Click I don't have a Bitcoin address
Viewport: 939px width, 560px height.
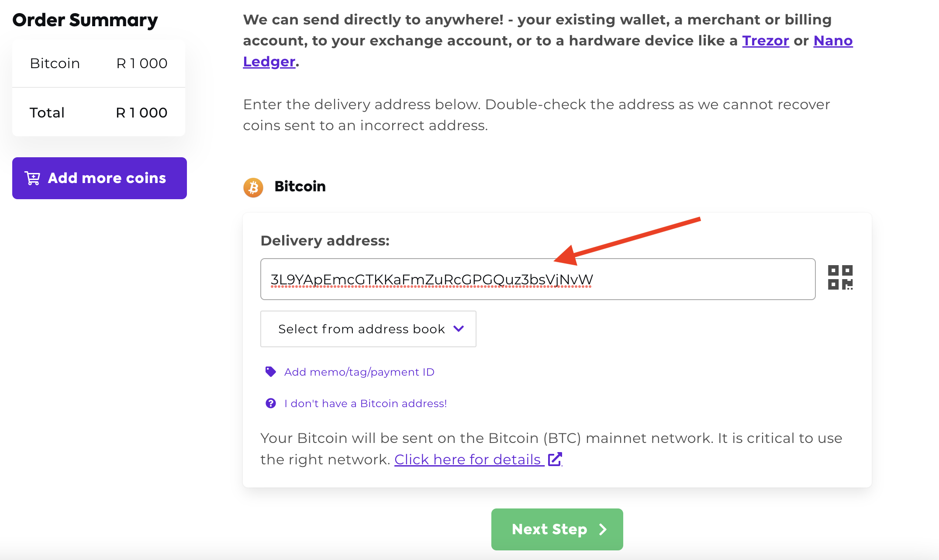(x=366, y=403)
